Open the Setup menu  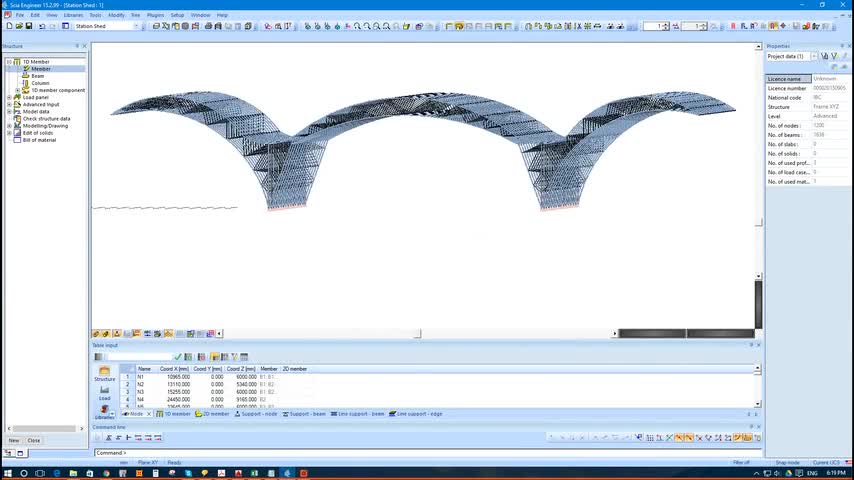(x=178, y=15)
